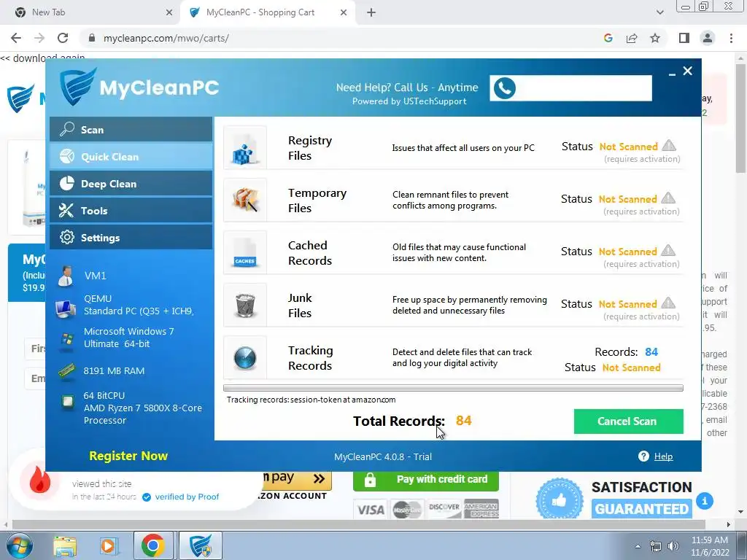Click the phone call icon in header

click(505, 88)
